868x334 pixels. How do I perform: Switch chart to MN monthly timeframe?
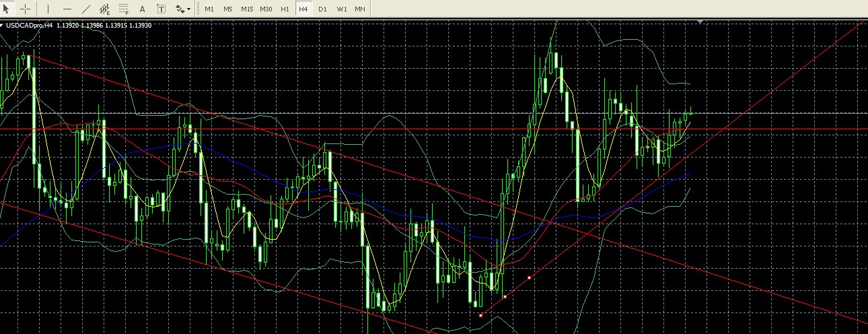pos(360,9)
